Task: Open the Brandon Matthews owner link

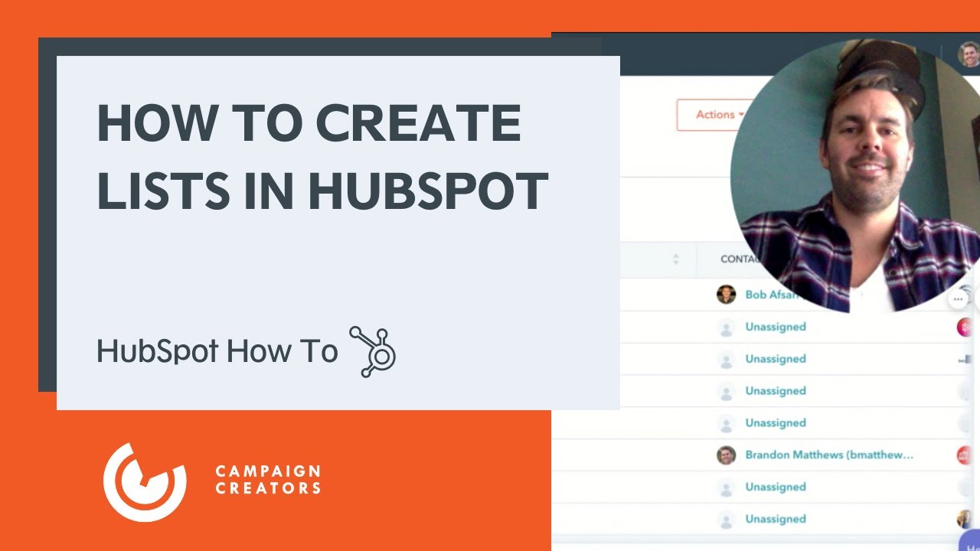Action: [829, 455]
